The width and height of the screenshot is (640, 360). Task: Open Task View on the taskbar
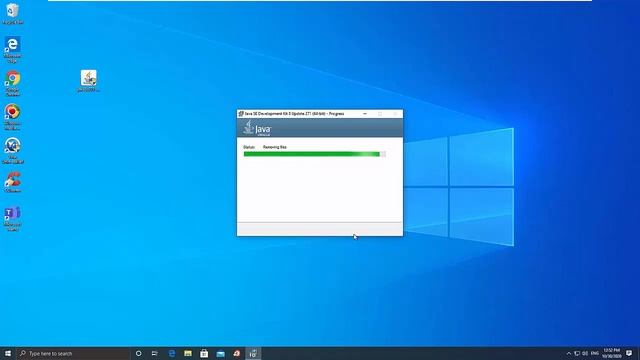[155, 353]
